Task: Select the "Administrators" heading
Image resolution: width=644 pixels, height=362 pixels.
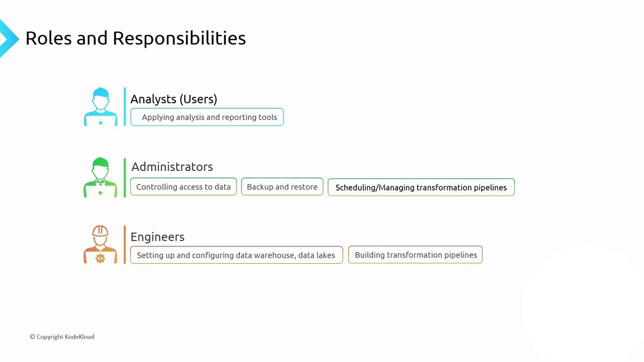Action: pyautogui.click(x=172, y=167)
